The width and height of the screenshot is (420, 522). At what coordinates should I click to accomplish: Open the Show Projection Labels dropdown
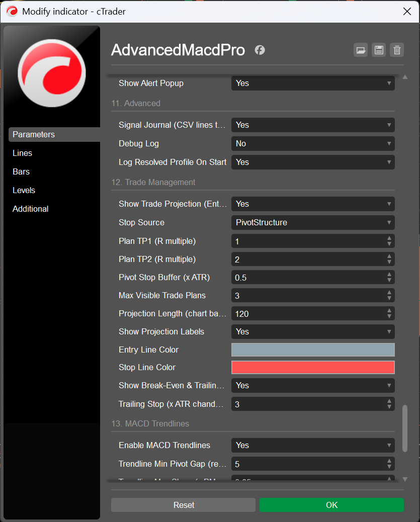click(x=313, y=332)
